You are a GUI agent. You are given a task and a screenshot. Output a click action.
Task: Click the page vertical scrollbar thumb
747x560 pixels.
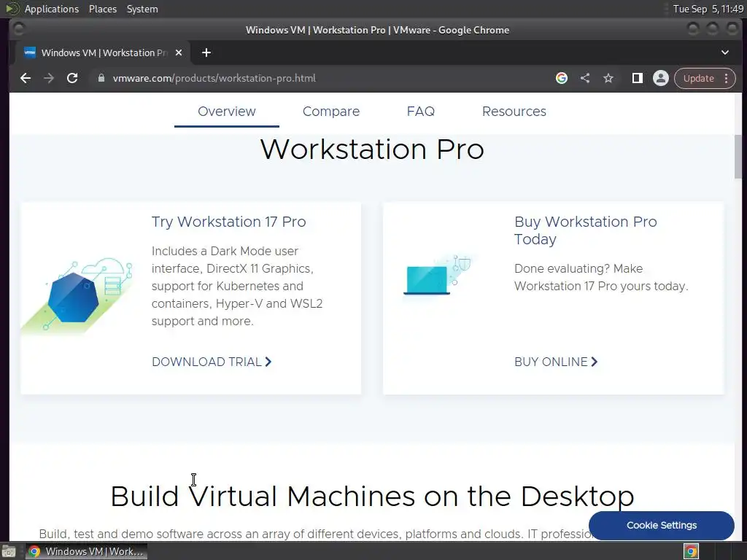tap(738, 157)
